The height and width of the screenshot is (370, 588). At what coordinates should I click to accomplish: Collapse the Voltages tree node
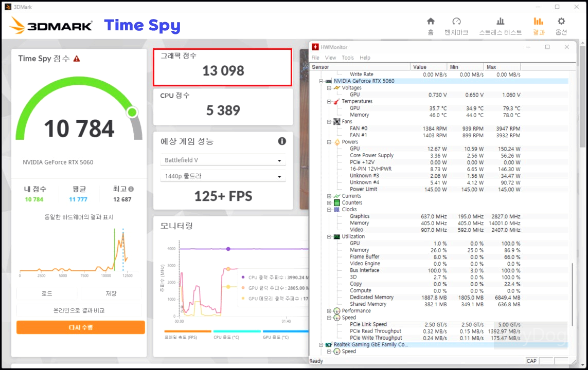click(329, 88)
